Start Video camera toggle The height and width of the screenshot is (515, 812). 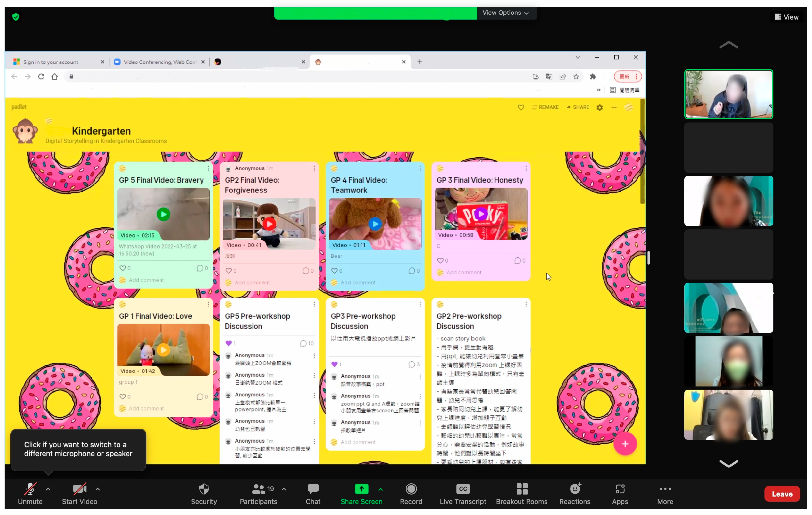[x=79, y=493]
